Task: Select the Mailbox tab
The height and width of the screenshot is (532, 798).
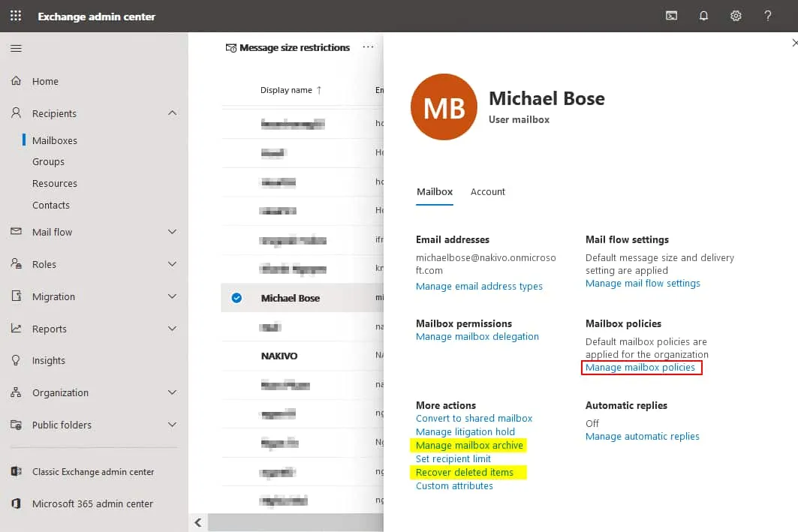Action: 434,192
